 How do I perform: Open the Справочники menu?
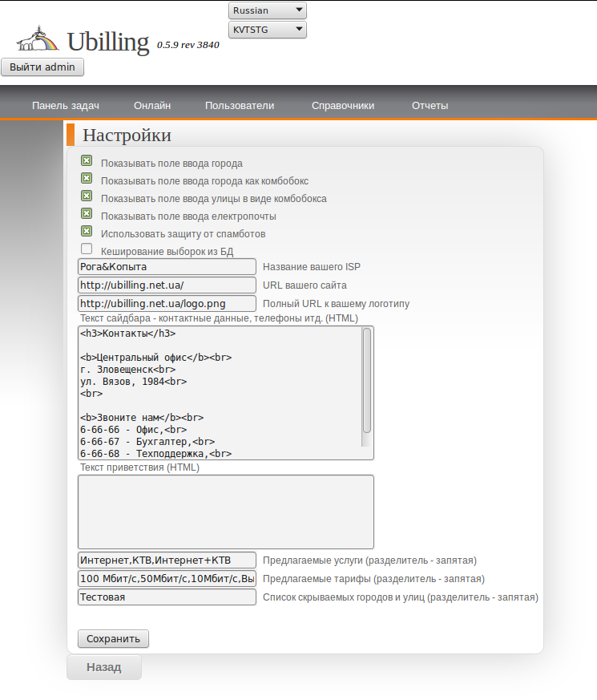pyautogui.click(x=343, y=105)
